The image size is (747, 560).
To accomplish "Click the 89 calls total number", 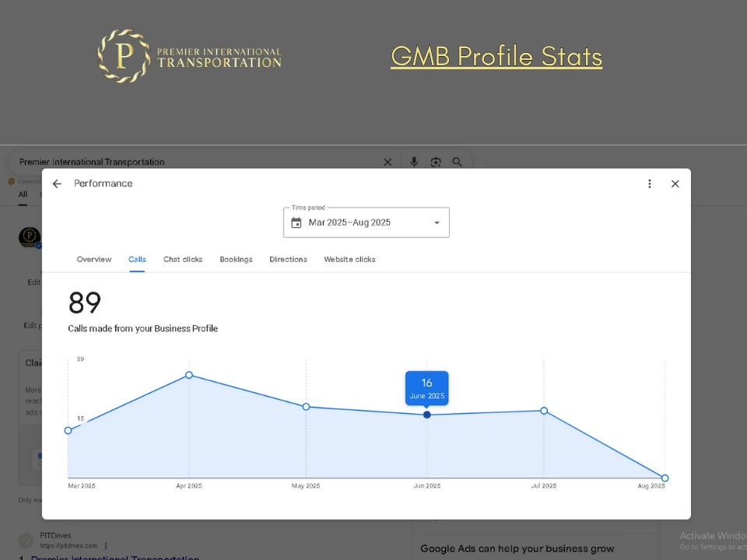I will click(x=85, y=303).
